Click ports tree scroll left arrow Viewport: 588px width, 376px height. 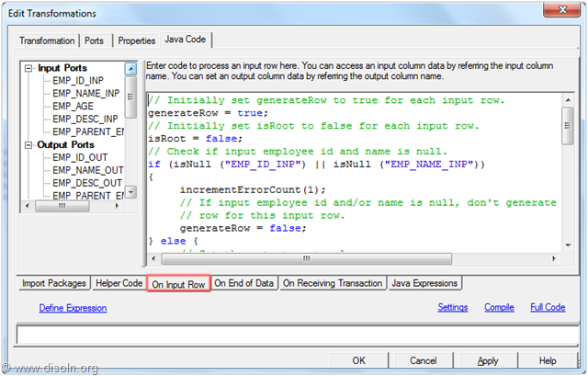[27, 206]
